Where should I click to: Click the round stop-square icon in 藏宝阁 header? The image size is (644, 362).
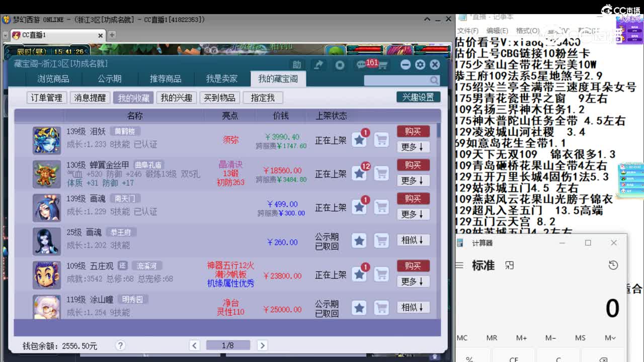340,65
